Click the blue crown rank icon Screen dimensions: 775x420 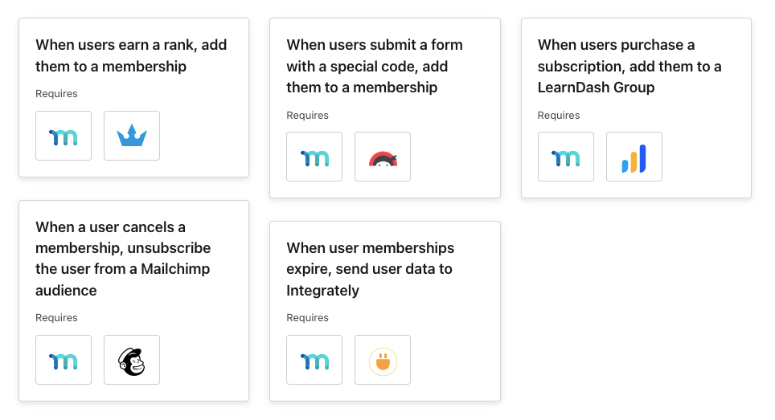point(132,136)
